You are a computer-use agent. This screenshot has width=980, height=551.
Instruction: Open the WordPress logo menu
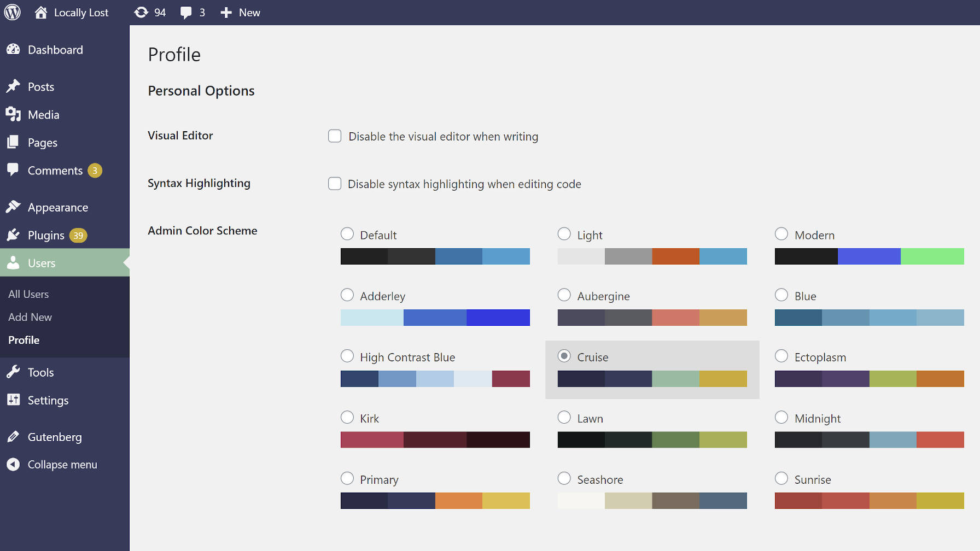point(11,12)
